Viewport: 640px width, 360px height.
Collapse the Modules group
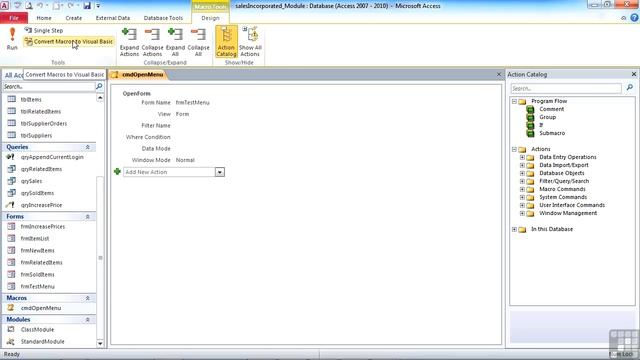click(x=87, y=320)
